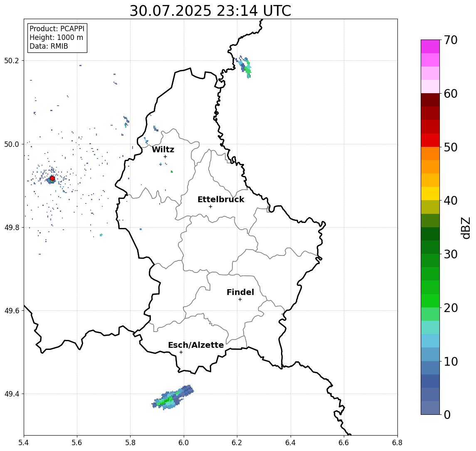Click the longitude axis label 5.8

[130, 443]
